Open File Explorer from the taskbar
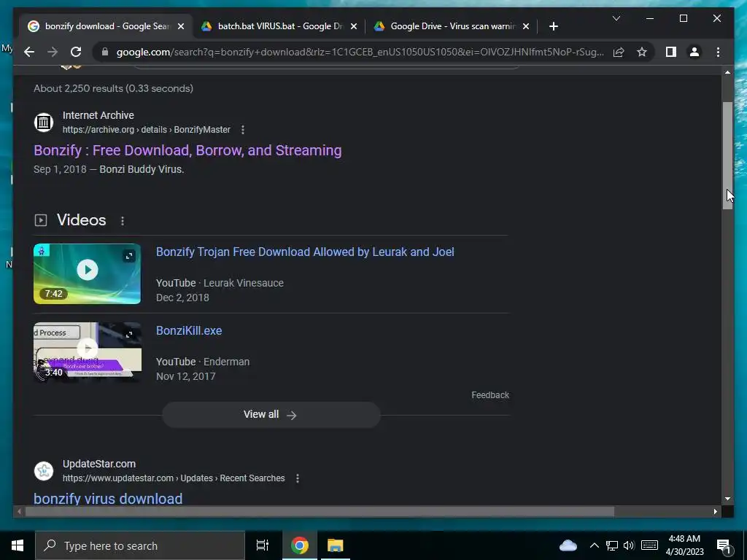Viewport: 747px width, 560px height. (x=335, y=545)
